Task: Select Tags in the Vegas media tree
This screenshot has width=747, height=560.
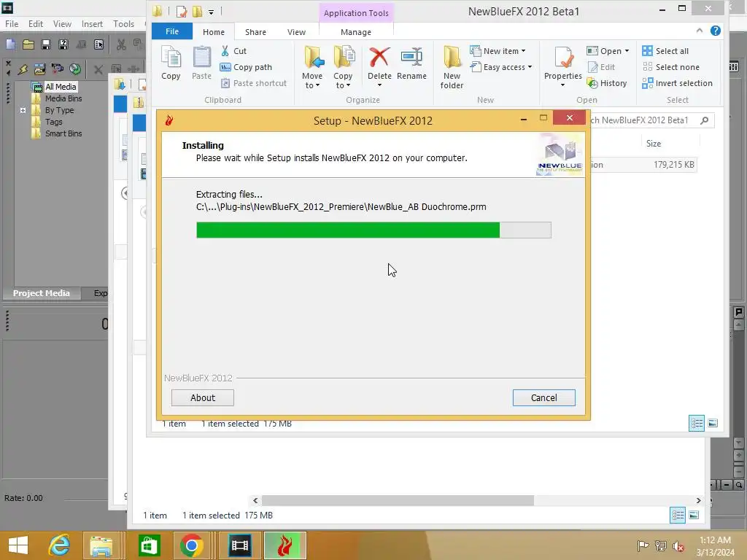Action: (x=54, y=122)
